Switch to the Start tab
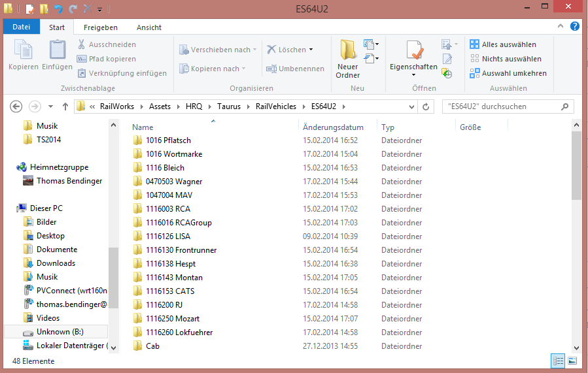Viewport: 588px width, 373px height. 57,27
